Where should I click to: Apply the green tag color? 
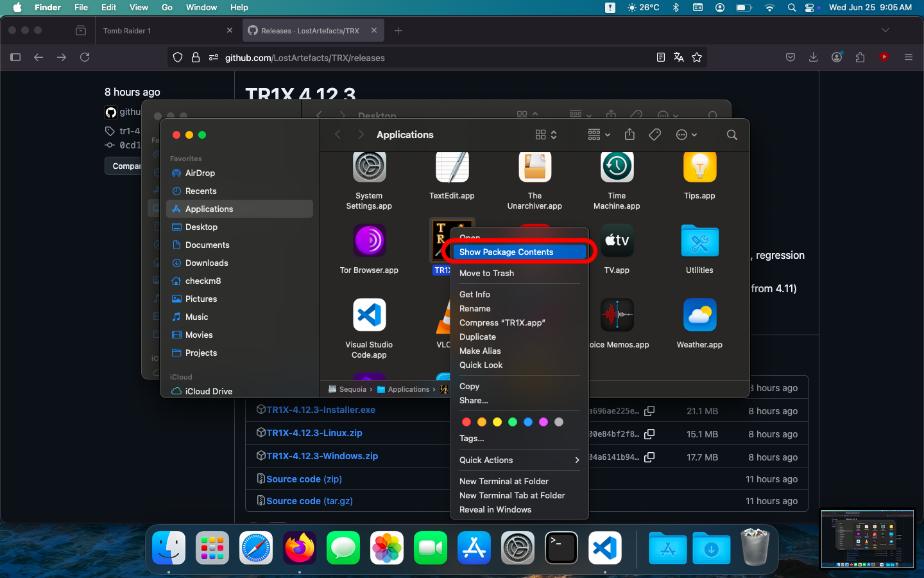513,422
